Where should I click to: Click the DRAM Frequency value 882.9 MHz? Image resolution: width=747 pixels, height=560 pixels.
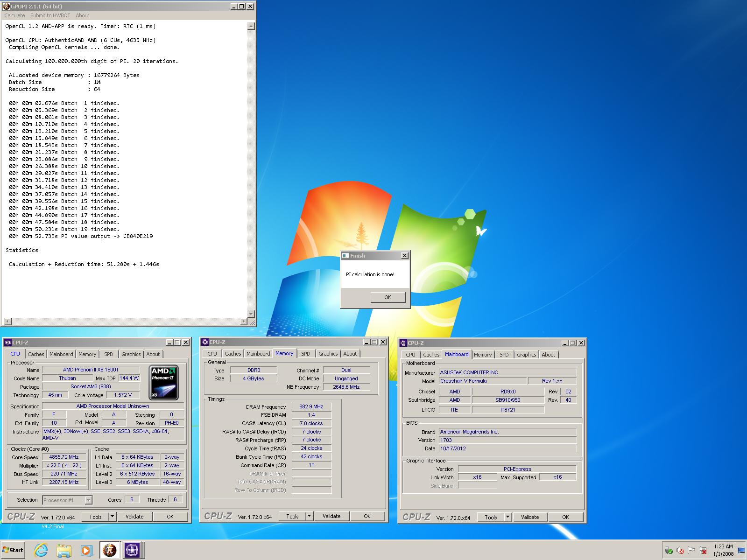[311, 406]
